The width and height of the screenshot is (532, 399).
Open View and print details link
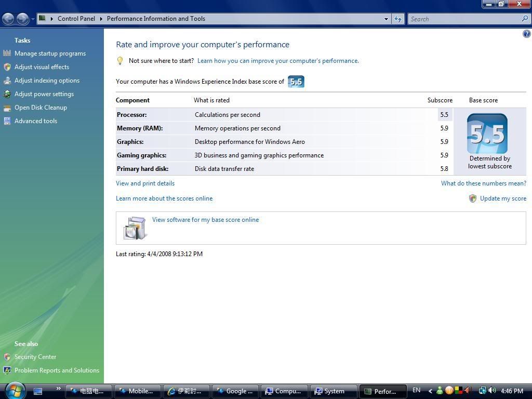145,183
